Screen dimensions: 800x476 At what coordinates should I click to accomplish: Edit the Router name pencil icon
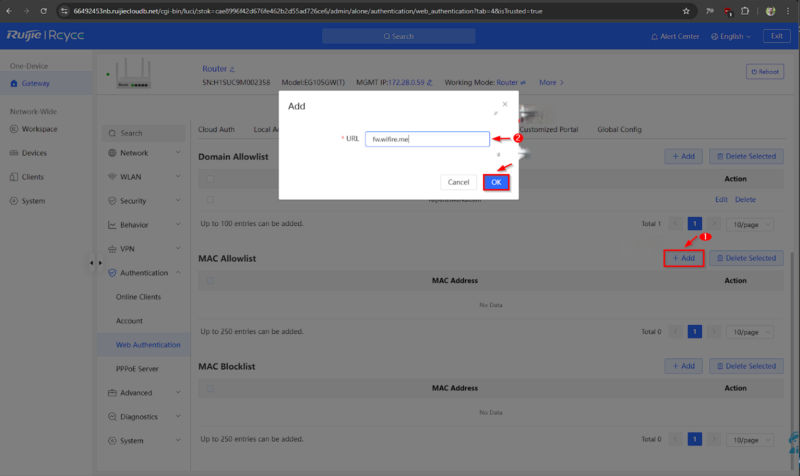pos(232,69)
